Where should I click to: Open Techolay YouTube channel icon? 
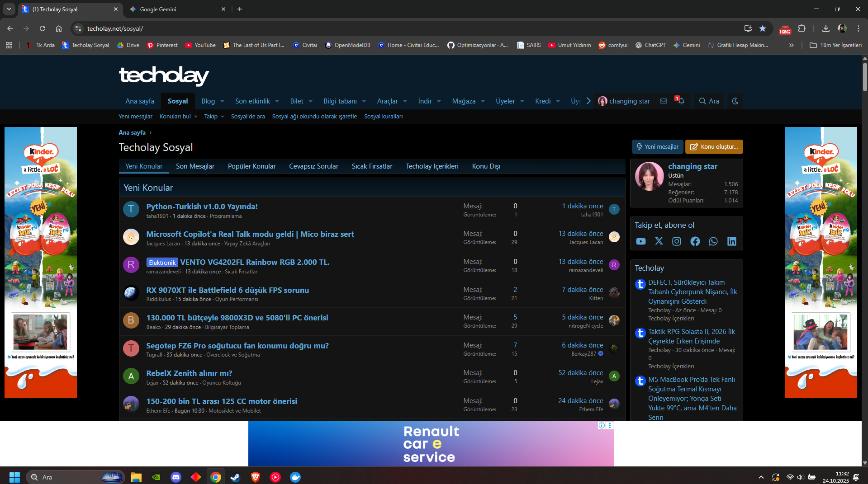[641, 241]
